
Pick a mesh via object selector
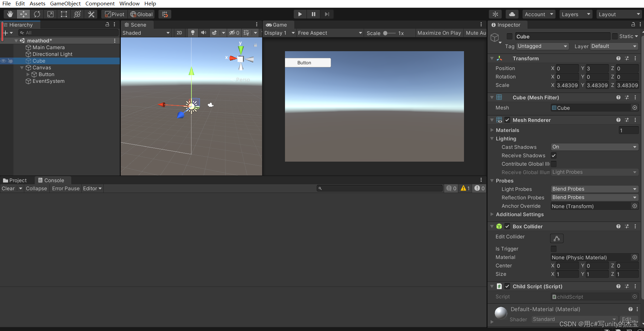click(635, 108)
